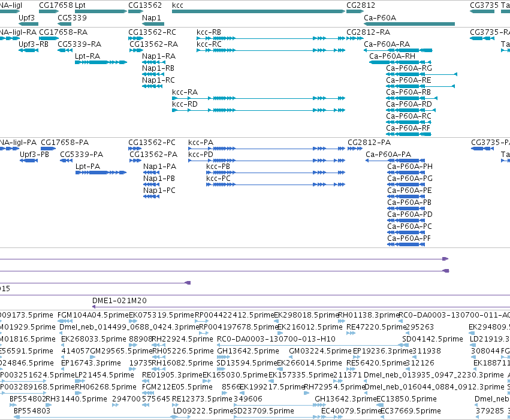Open transcript kcc-RB
This screenshot has width=510, height=420.
click(x=209, y=32)
